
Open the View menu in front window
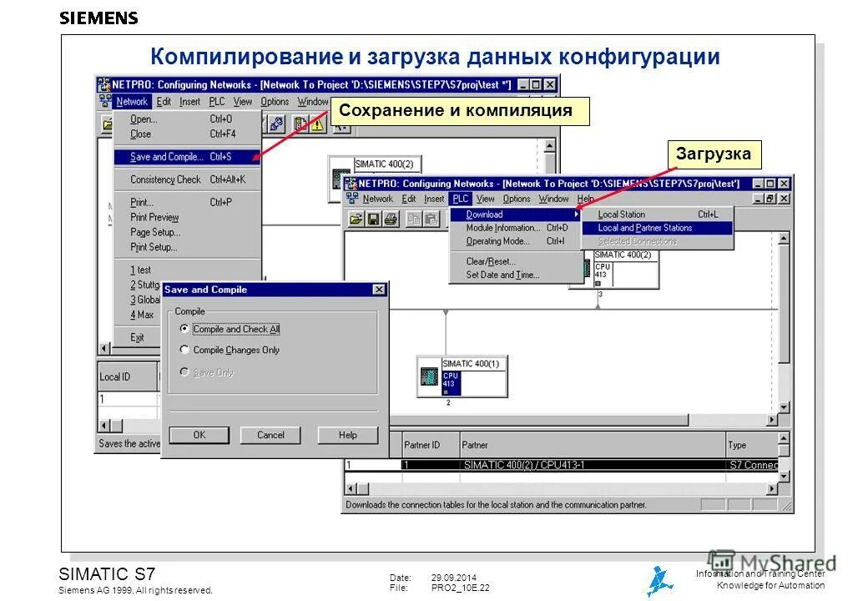485,199
